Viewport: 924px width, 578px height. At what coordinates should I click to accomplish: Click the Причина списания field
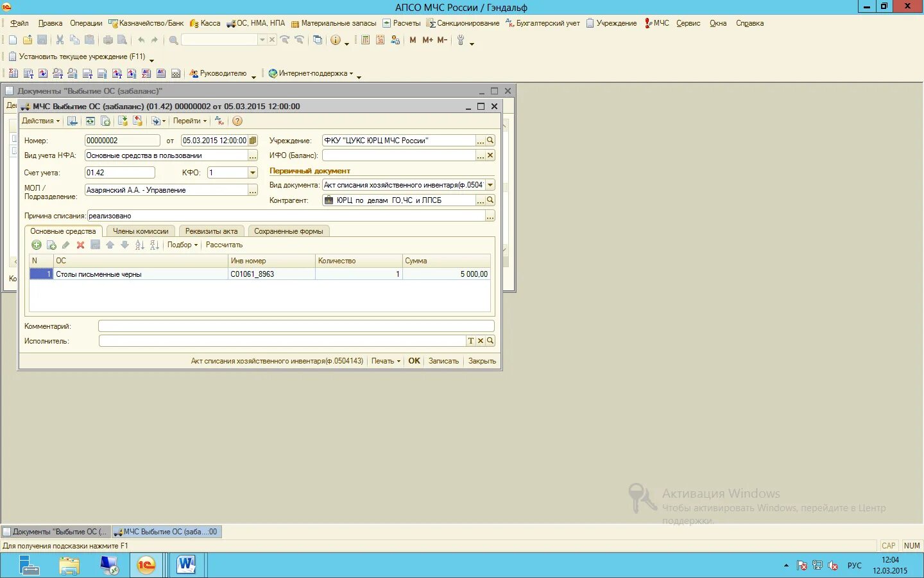coord(286,216)
